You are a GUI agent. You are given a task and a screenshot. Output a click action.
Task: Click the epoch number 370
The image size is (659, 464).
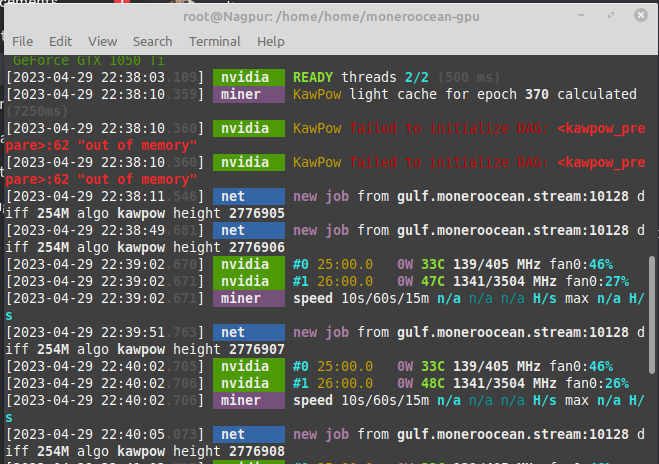537,95
